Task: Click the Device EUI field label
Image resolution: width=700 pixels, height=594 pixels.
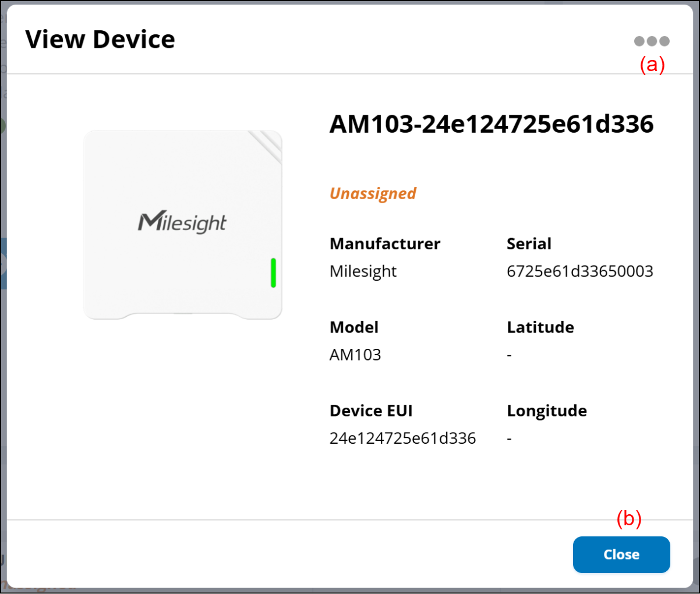Action: [371, 411]
